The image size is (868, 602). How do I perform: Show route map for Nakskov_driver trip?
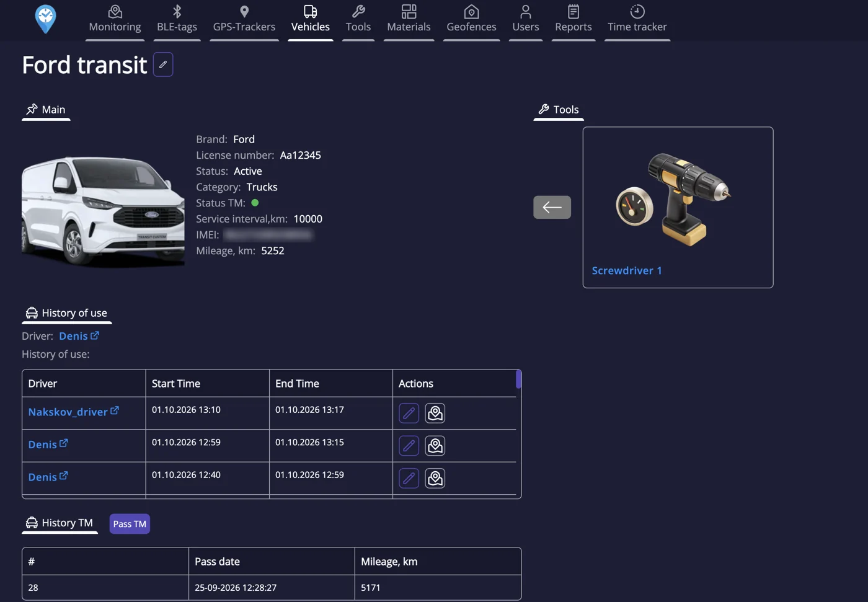point(435,414)
